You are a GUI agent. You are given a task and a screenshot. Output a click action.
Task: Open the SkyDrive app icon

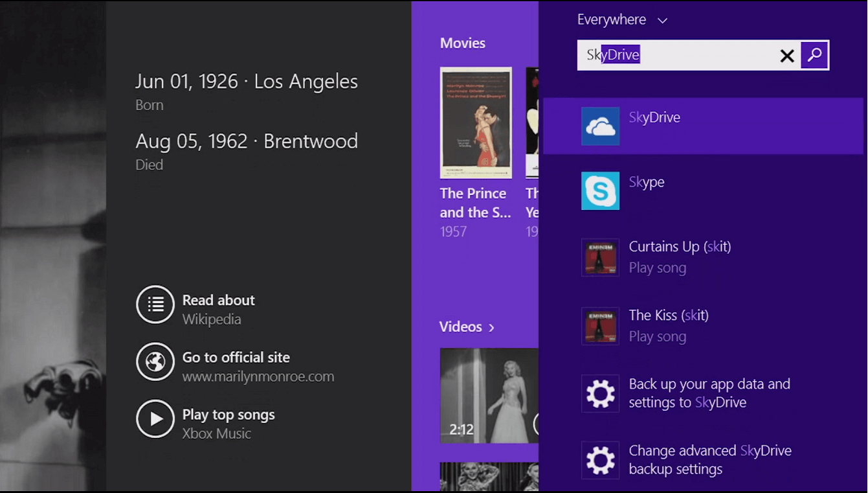[x=600, y=126]
